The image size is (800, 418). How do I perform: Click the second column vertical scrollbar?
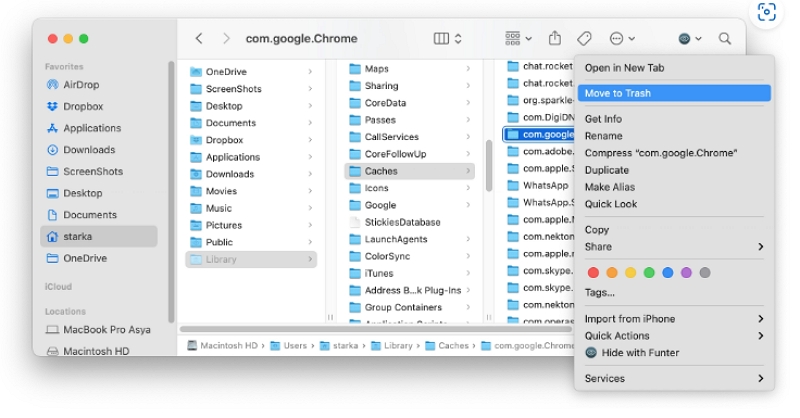point(489,166)
